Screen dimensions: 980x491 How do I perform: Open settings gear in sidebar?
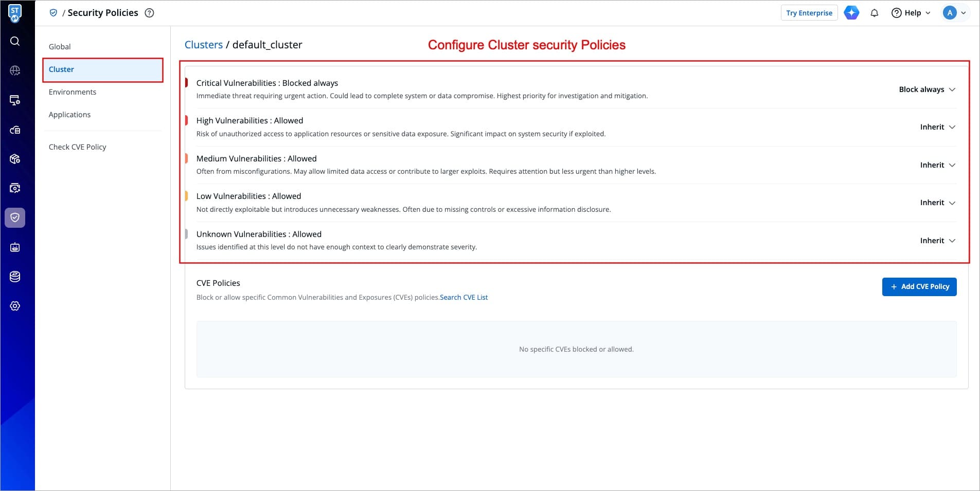pos(15,306)
